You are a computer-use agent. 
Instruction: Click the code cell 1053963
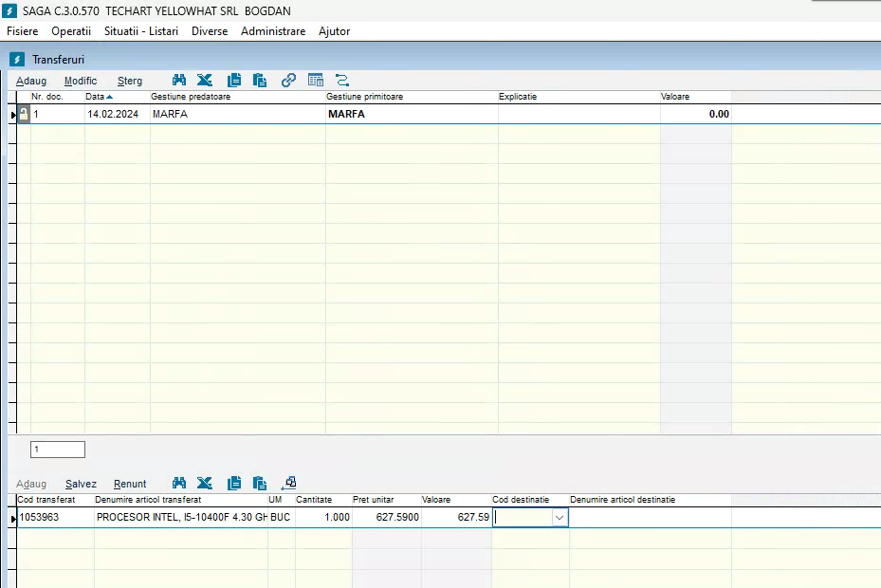[x=55, y=517]
